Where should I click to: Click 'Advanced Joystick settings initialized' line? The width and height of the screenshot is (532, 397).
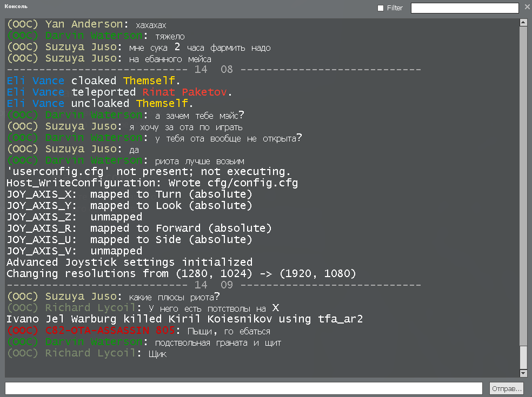130,263
